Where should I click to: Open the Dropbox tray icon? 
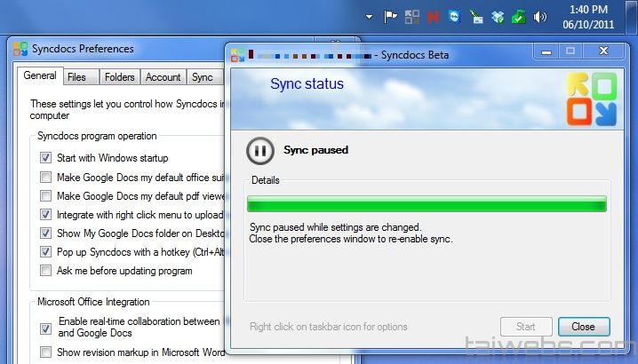498,17
